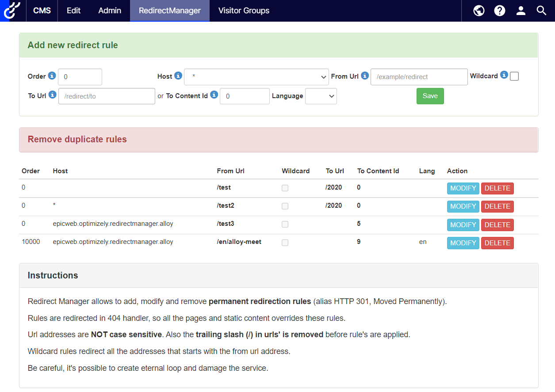The image size is (555, 392).
Task: Enable the Wildcard checkbox in the form
Action: [x=514, y=76]
